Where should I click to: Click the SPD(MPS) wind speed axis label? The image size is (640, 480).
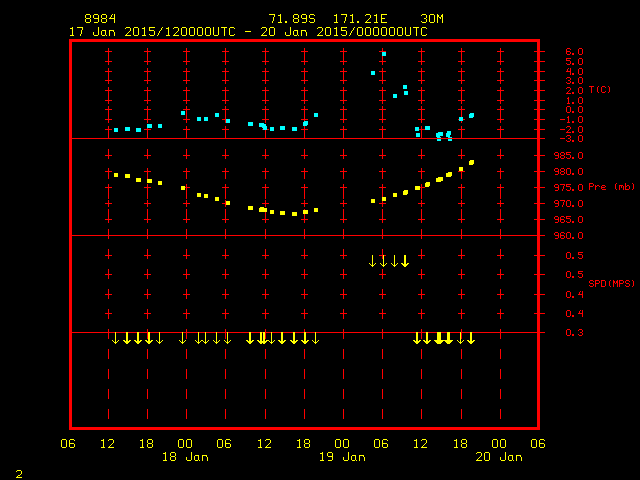point(611,283)
